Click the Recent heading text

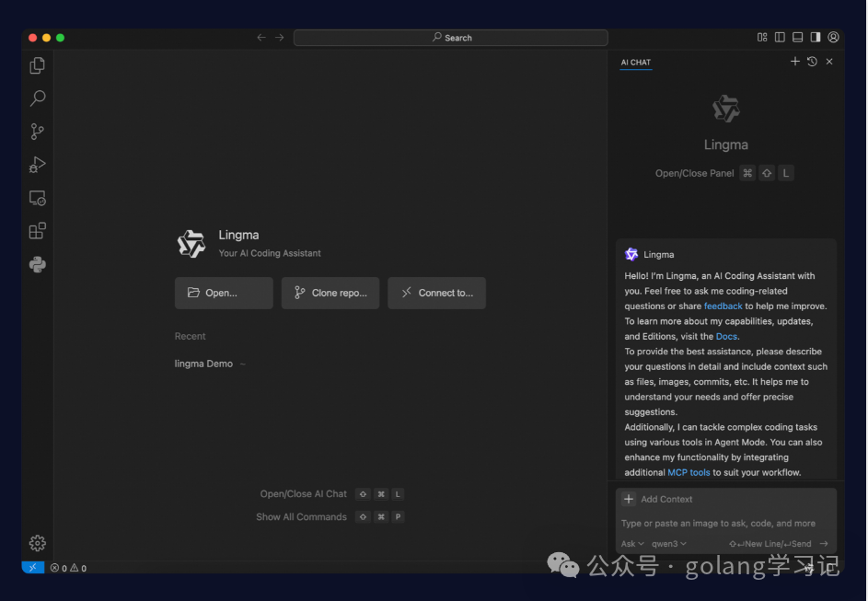(x=190, y=337)
